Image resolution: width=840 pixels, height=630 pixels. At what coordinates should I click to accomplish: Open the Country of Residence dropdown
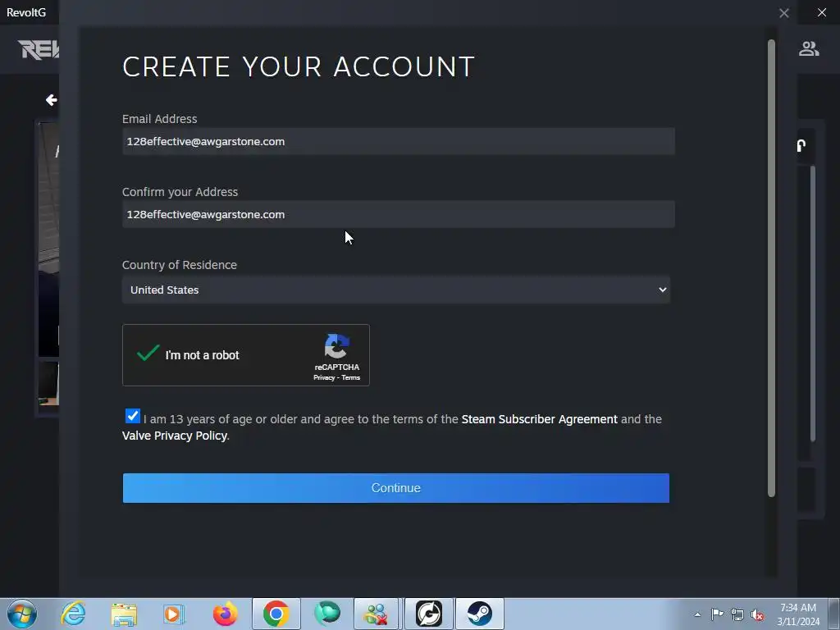point(396,290)
